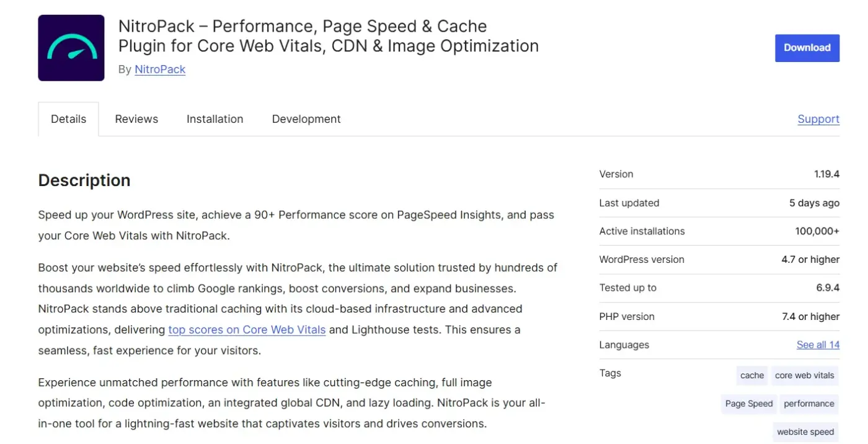Click the 'Languages' label
This screenshot has width=868, height=444.
624,345
